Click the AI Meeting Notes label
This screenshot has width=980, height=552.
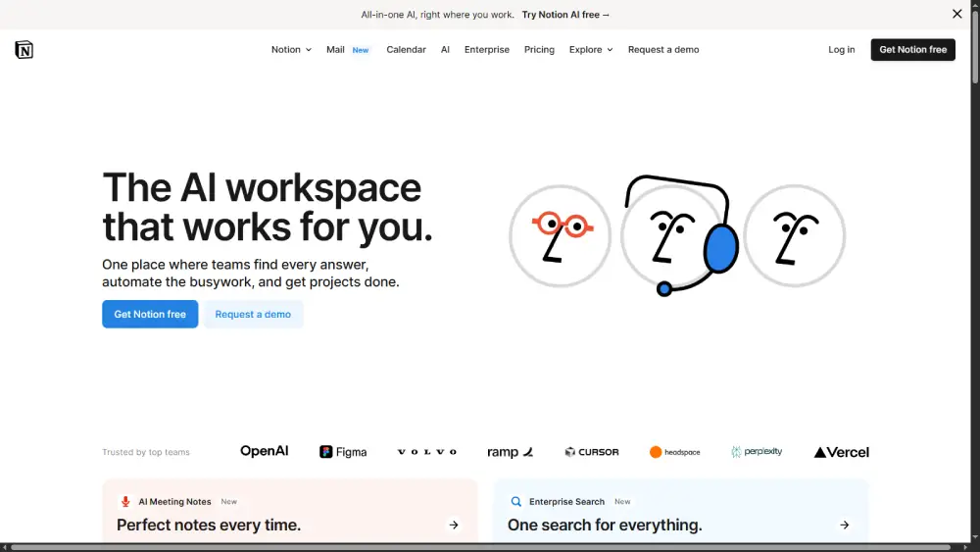coord(175,501)
